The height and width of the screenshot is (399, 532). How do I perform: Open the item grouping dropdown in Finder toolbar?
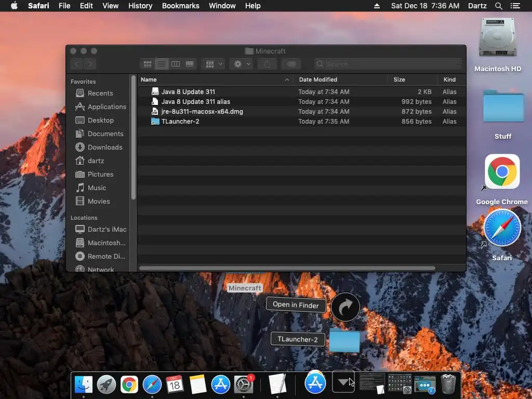click(x=214, y=64)
